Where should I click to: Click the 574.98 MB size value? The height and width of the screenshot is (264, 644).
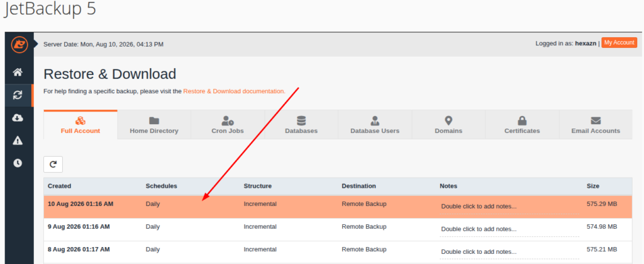pos(602,227)
